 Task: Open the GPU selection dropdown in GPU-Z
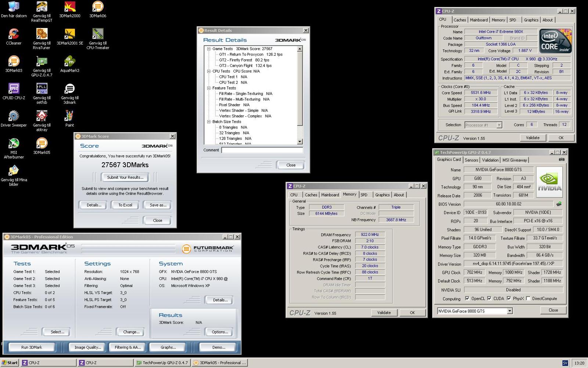(510, 311)
